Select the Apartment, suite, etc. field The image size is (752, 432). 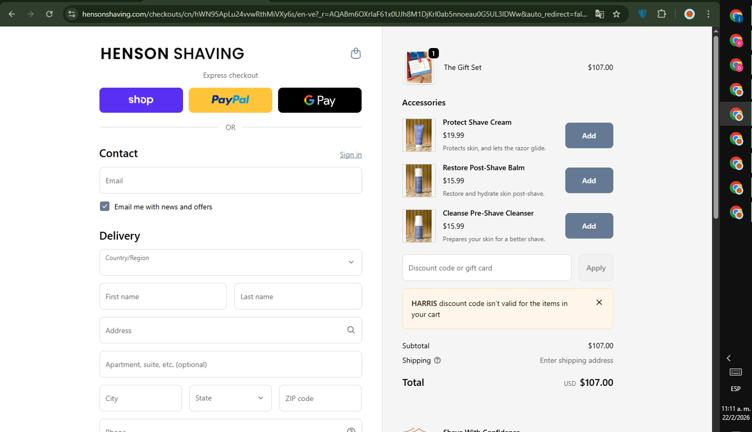click(x=230, y=364)
